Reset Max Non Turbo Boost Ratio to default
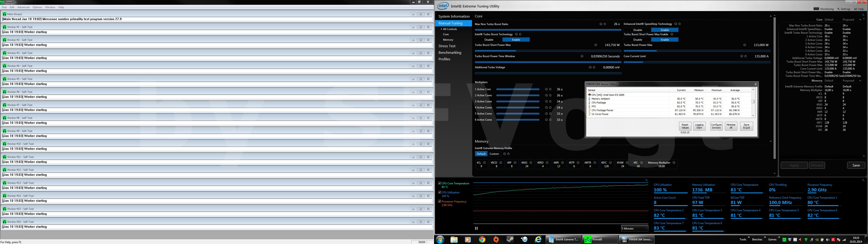This screenshot has height=244, width=868. click(605, 24)
